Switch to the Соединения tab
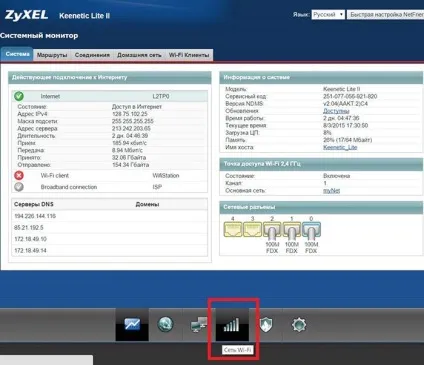The image size is (424, 365). pos(92,55)
